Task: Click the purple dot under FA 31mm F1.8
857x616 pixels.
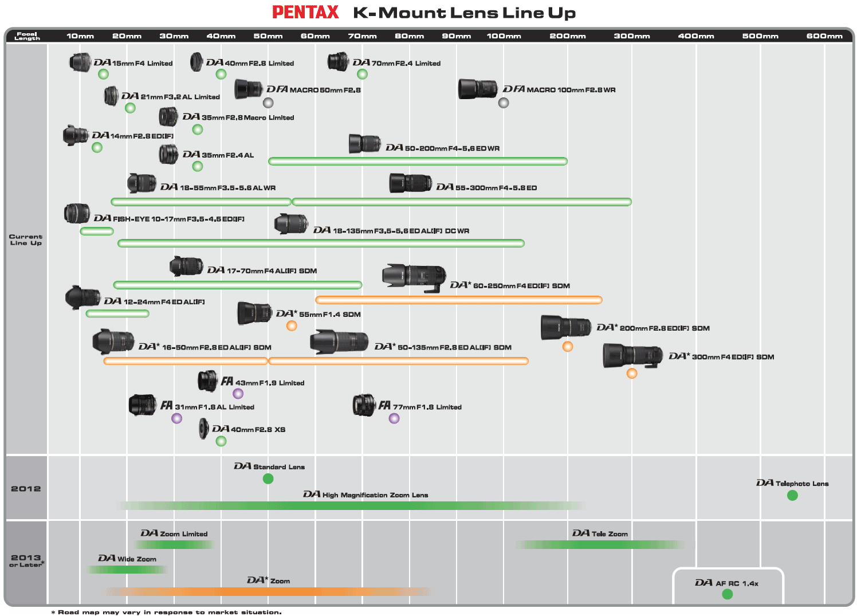Action: coord(177,418)
